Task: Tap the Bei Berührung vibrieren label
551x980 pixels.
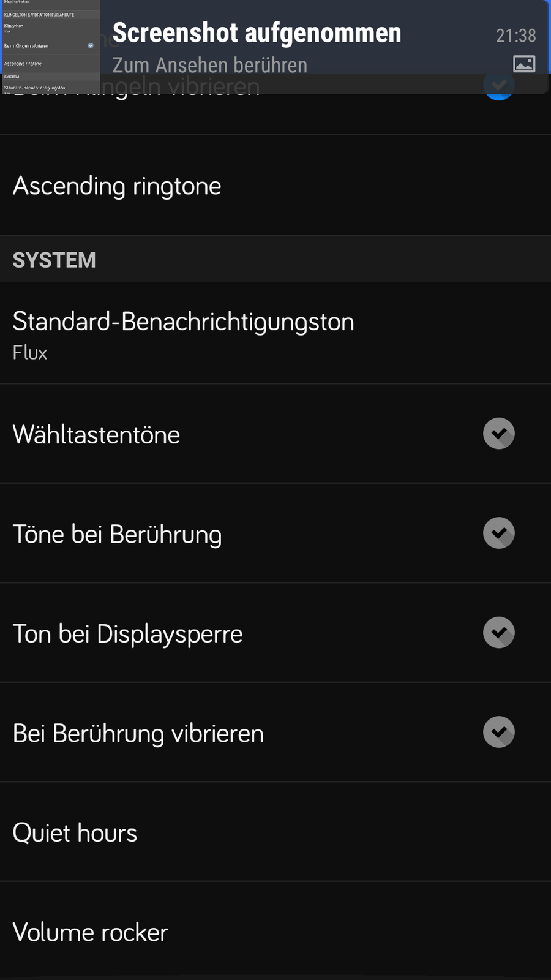Action: (x=138, y=733)
